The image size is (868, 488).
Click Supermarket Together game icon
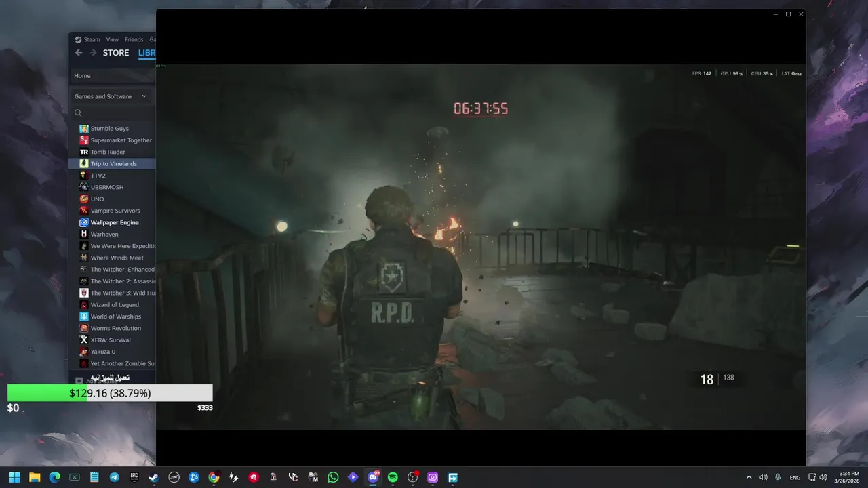[x=84, y=140]
